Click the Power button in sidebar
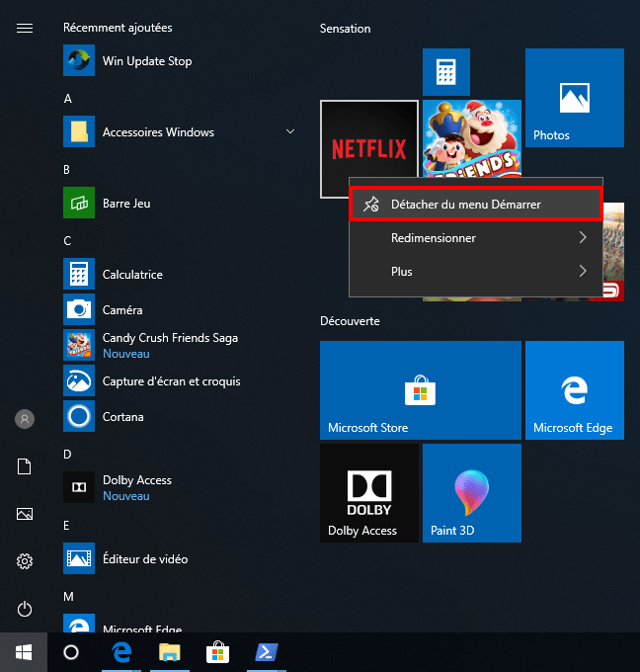The image size is (640, 672). (x=25, y=609)
